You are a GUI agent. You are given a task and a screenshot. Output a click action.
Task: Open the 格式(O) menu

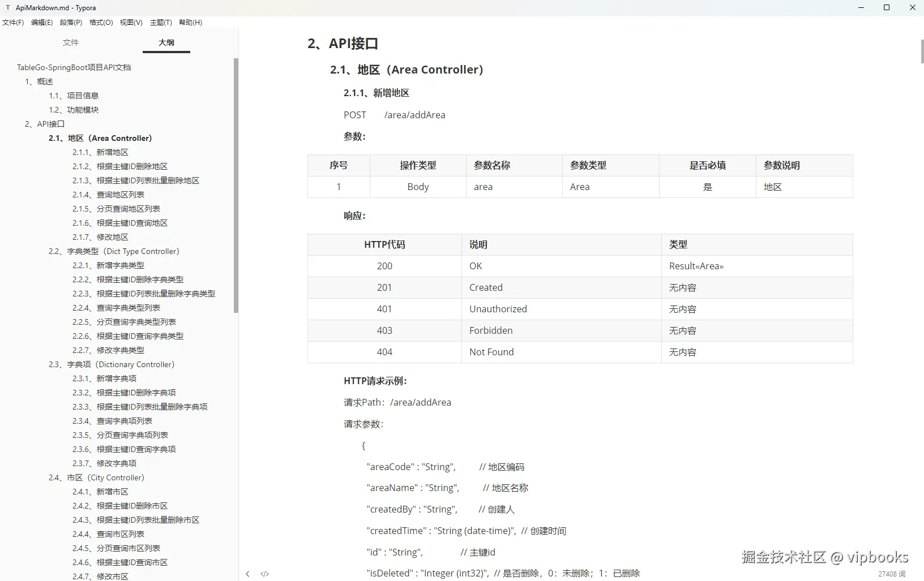point(101,23)
